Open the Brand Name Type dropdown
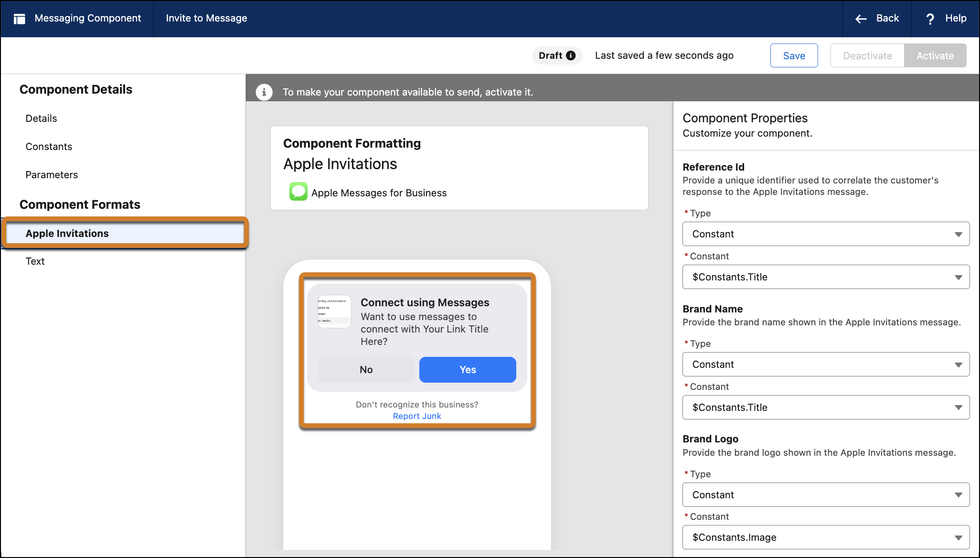The image size is (980, 558). (826, 365)
